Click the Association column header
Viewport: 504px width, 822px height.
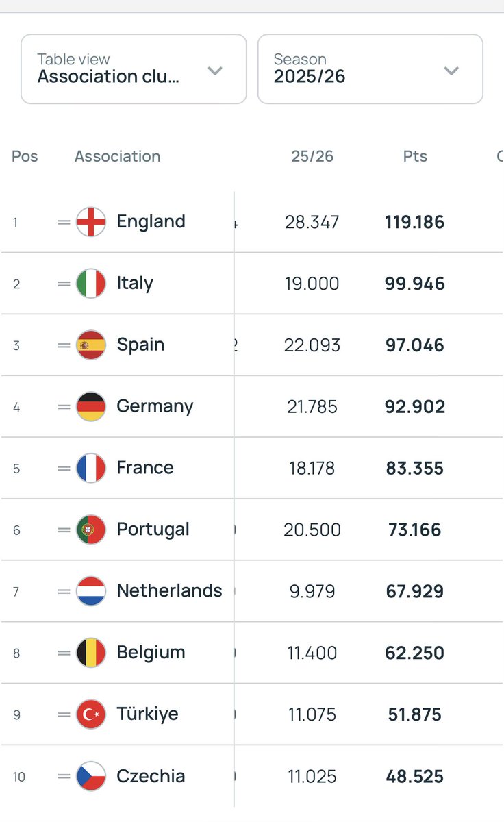tap(118, 156)
